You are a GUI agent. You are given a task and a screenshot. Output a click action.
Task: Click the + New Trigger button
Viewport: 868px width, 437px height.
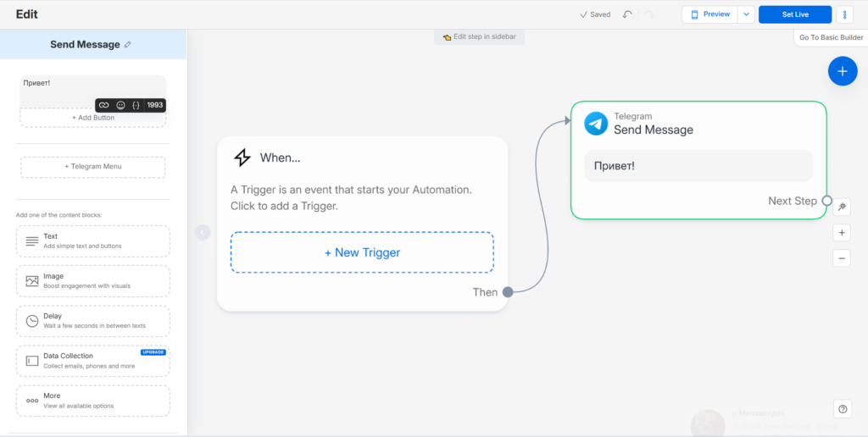click(362, 252)
